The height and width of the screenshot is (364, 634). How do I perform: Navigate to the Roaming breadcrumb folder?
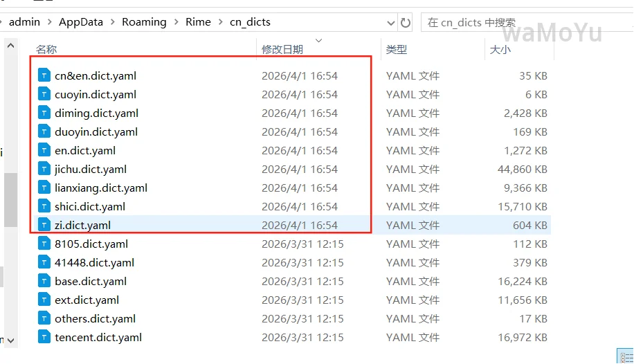coord(144,22)
